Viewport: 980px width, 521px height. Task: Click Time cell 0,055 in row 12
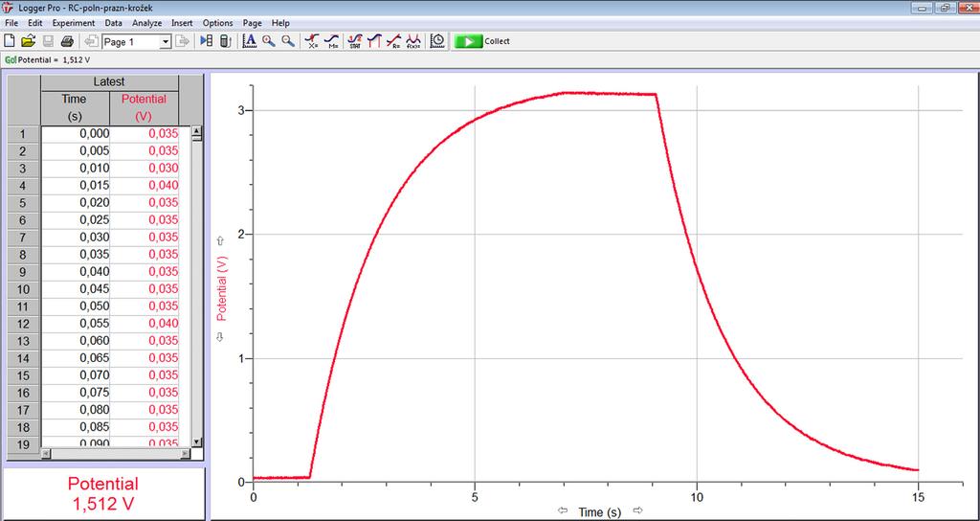(76, 324)
